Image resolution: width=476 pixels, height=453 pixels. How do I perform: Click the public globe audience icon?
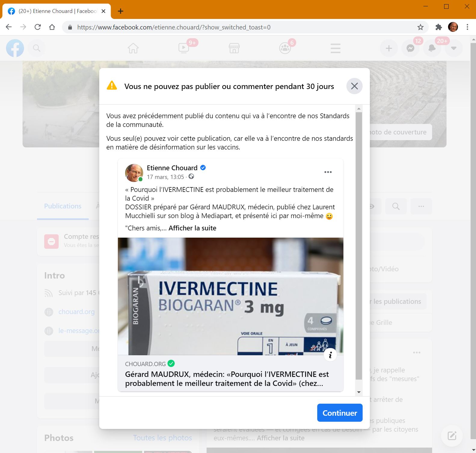[191, 177]
